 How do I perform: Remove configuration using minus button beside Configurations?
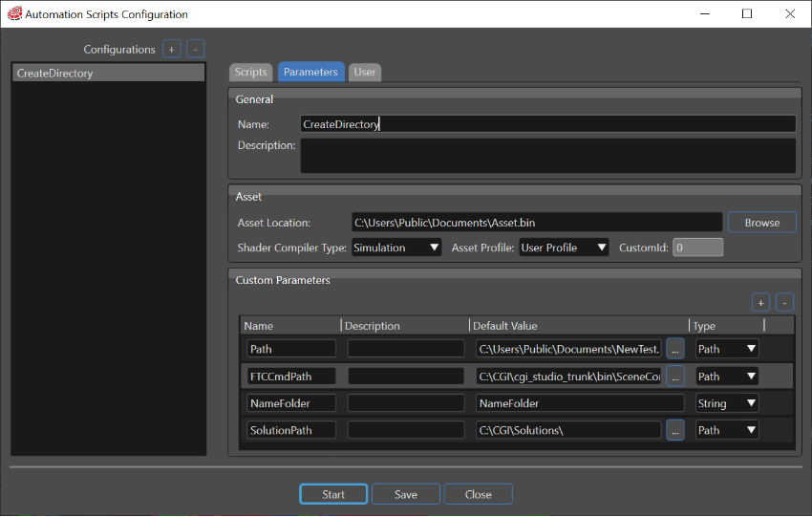tap(195, 49)
